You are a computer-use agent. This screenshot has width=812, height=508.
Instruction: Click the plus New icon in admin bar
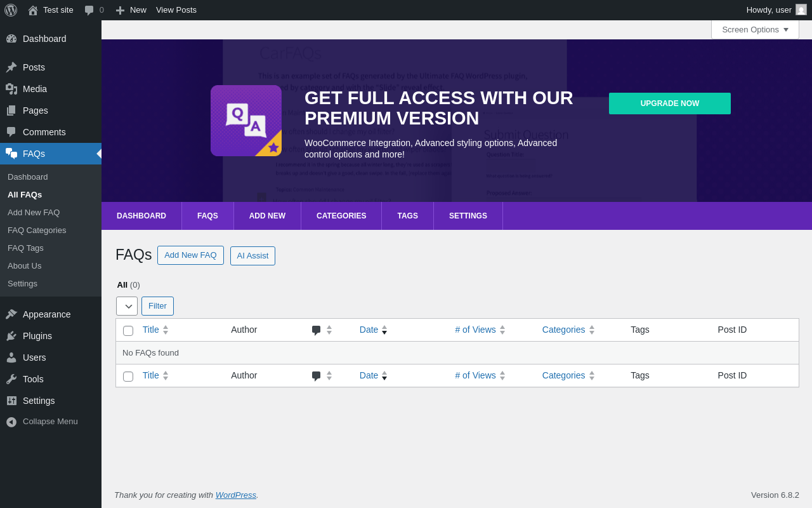(x=120, y=10)
